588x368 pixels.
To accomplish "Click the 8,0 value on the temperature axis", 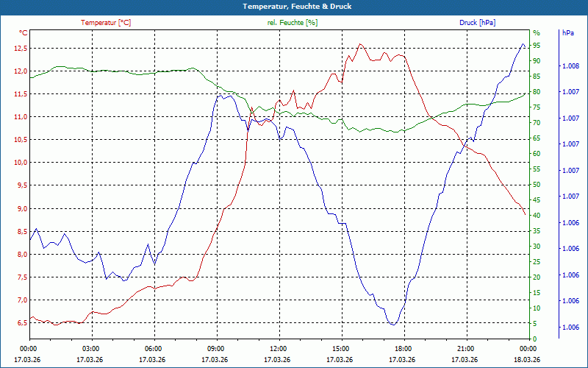I will (22, 254).
